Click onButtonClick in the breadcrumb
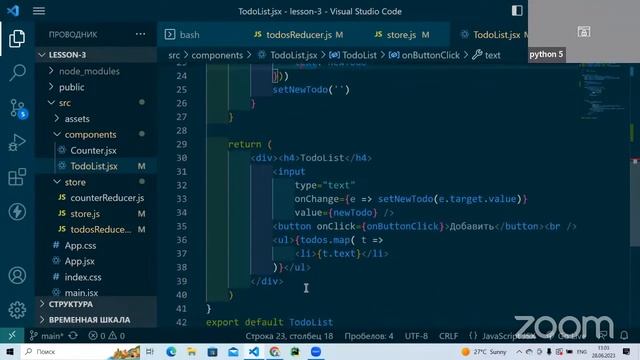This screenshot has width=640, height=360. [431, 55]
